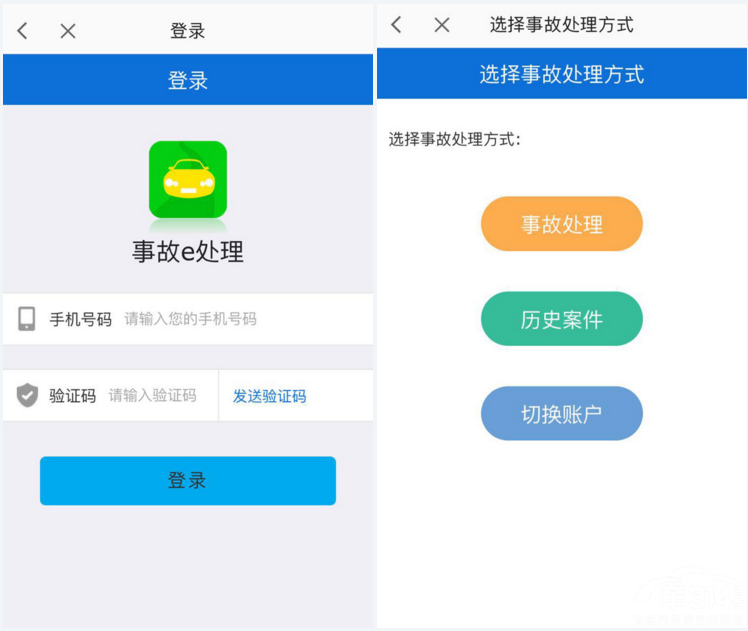Open 历史案件 green button
This screenshot has height=631, width=748.
[x=562, y=319]
